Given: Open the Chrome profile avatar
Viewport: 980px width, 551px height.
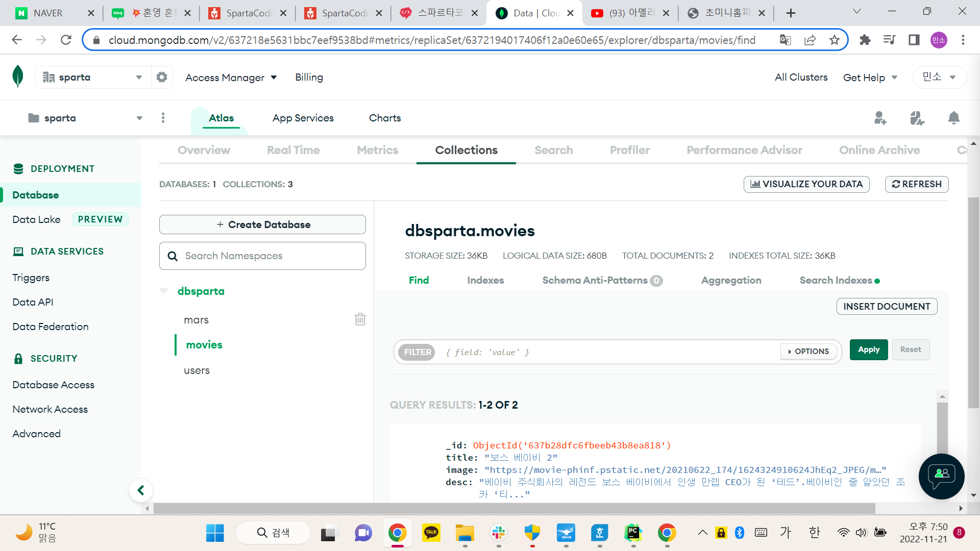Looking at the screenshot, I should pos(939,40).
